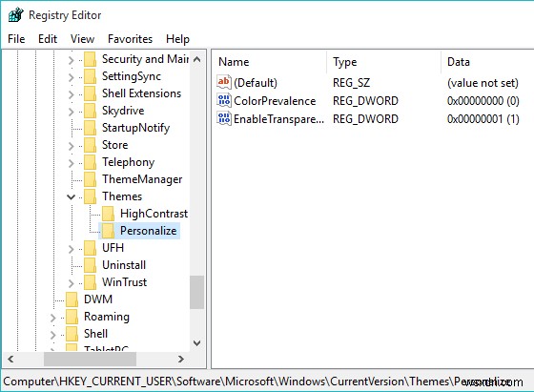This screenshot has height=392, width=534.
Task: Expand the UFH key
Action: click(71, 249)
